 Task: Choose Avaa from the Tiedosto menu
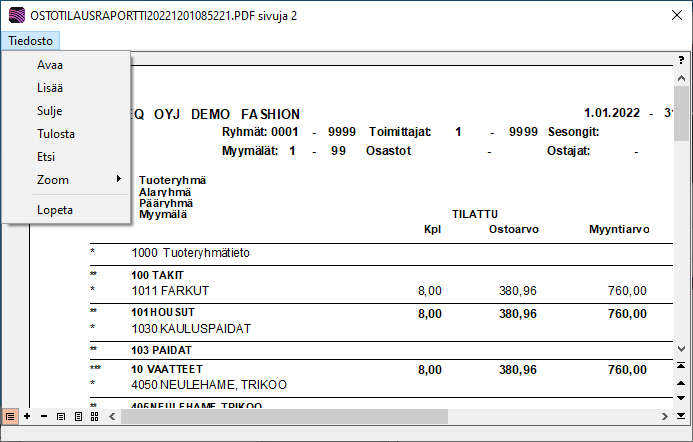coord(50,65)
